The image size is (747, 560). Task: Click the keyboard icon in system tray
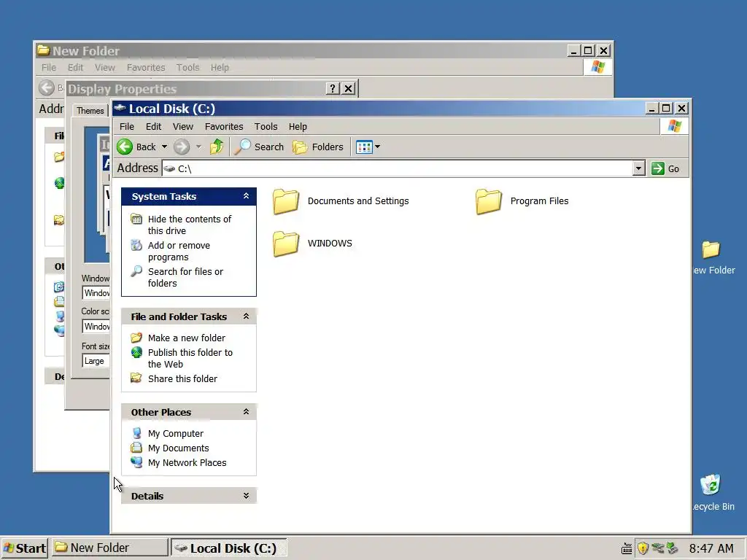pyautogui.click(x=627, y=549)
